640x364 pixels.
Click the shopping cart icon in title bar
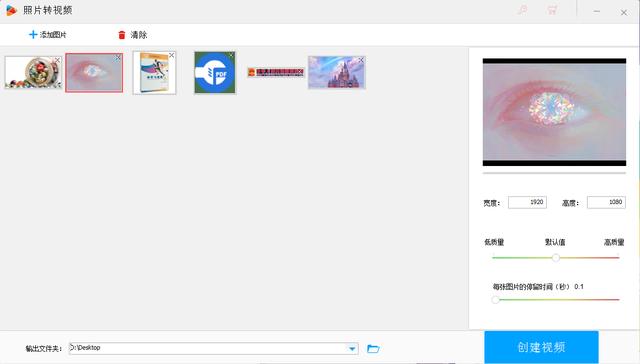click(x=552, y=10)
